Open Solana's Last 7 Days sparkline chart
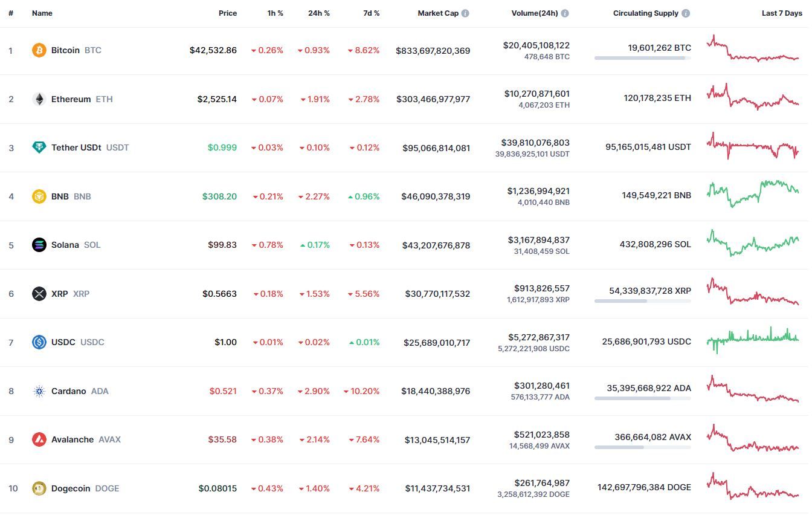812x515 pixels. tap(753, 242)
